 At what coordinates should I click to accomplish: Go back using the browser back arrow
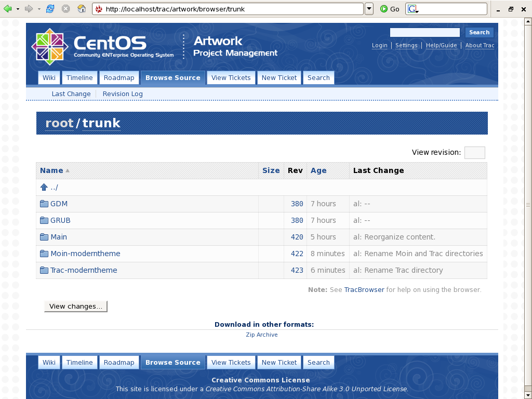tap(7, 9)
